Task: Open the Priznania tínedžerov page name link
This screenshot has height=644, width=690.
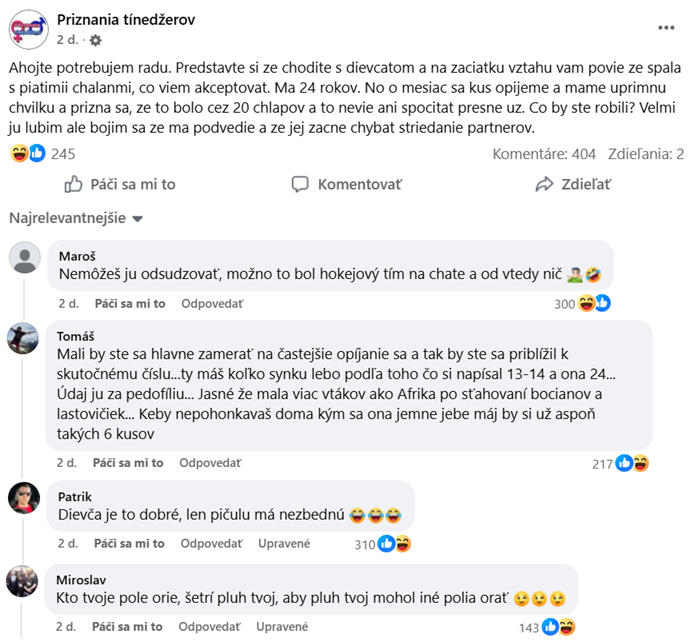Action: point(126,20)
